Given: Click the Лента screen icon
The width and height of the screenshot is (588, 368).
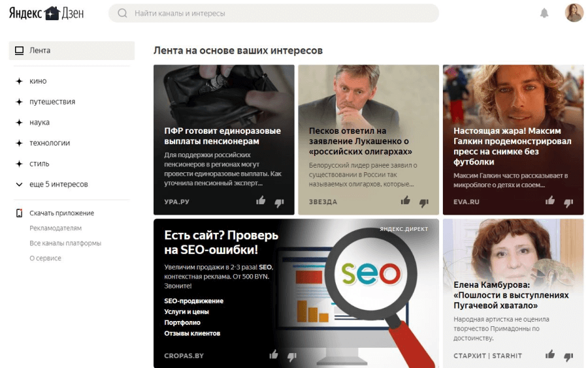Looking at the screenshot, I should click(x=19, y=50).
